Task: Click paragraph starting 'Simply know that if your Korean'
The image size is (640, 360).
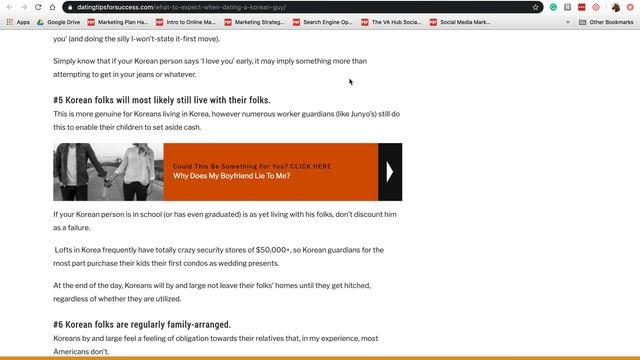Action: [210, 68]
